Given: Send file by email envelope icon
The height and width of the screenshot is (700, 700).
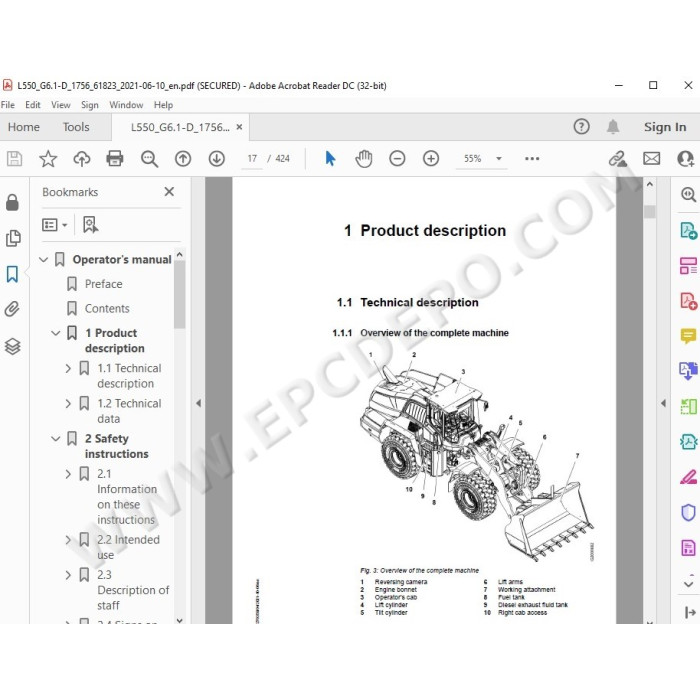Looking at the screenshot, I should point(651,158).
